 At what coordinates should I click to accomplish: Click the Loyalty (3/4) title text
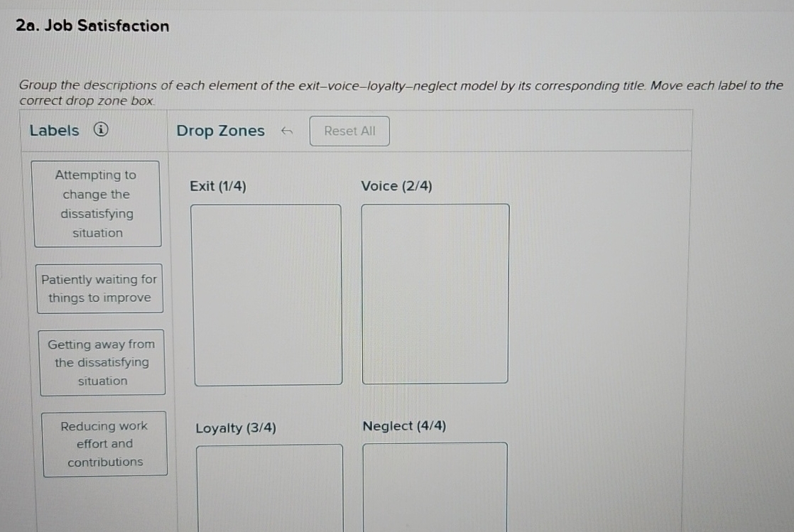coord(234,428)
